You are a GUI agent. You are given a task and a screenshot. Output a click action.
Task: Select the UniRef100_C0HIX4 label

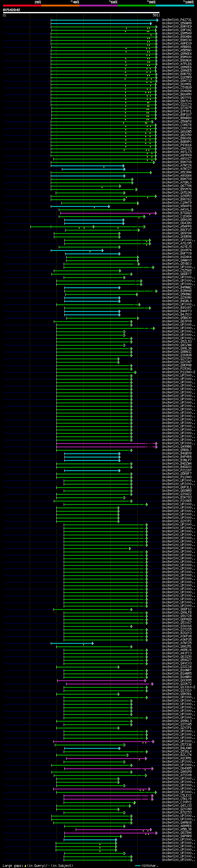coord(177,128)
